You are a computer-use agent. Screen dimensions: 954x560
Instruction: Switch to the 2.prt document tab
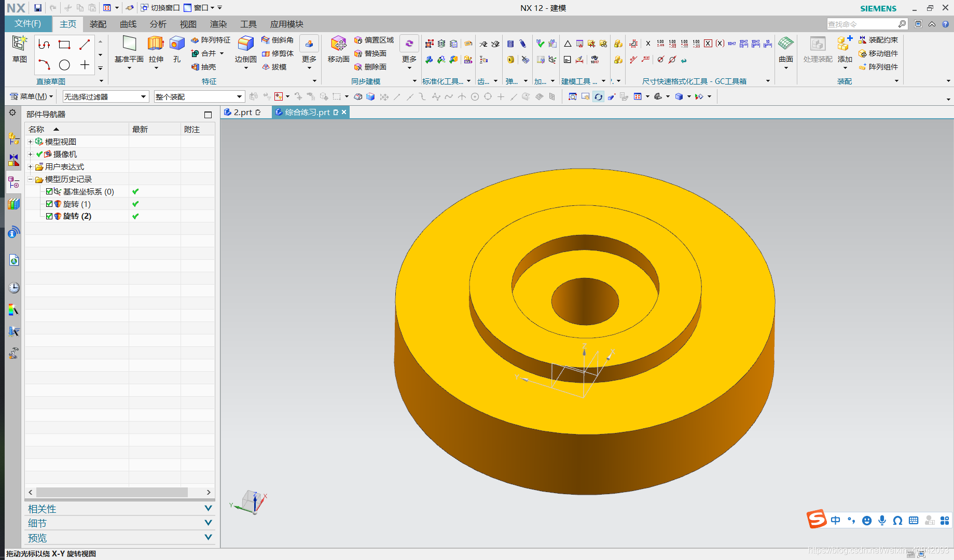[x=243, y=112]
